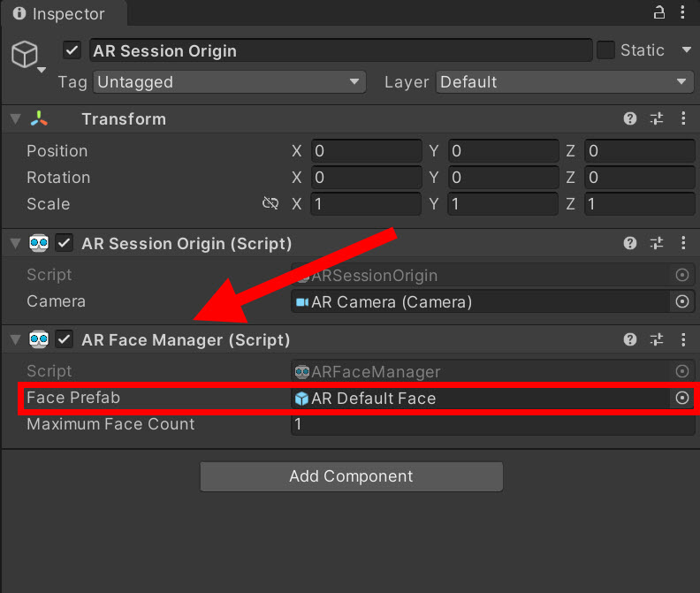Select the Inspector tab
The image size is (700, 593).
65,13
